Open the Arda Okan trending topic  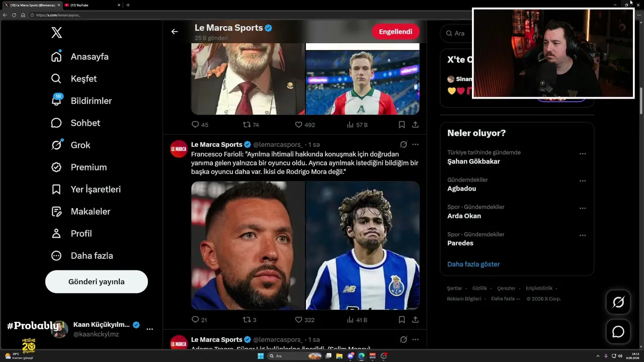pyautogui.click(x=464, y=216)
